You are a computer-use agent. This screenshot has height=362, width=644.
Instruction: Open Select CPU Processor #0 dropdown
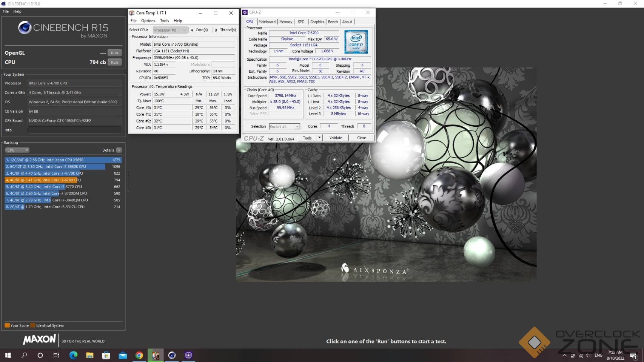tap(170, 30)
